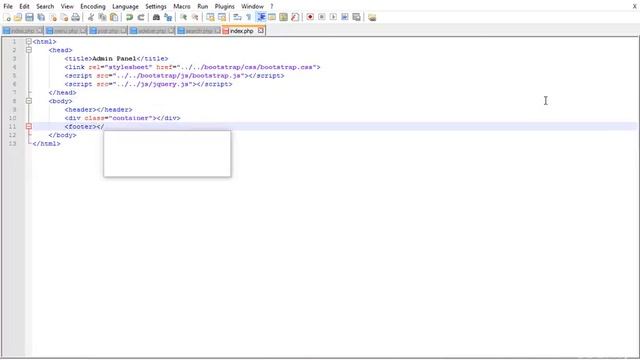Viewport: 640px width, 360px height.
Task: Run macro multiple times icon
Action: [345, 17]
